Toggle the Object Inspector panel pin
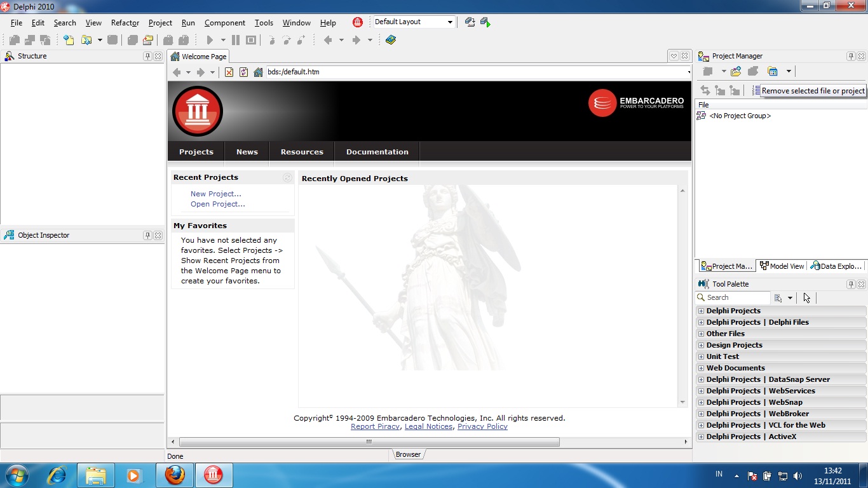This screenshot has height=488, width=868. [x=147, y=235]
